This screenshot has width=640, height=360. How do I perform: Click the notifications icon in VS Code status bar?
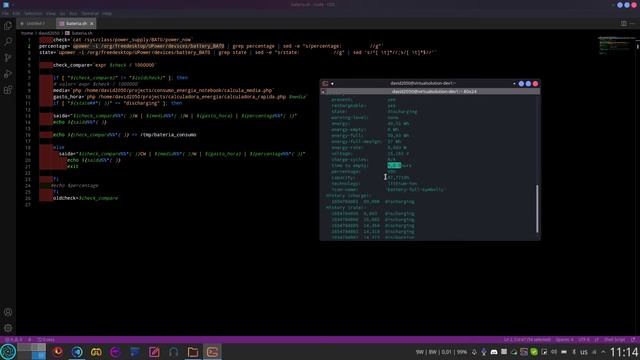click(633, 340)
